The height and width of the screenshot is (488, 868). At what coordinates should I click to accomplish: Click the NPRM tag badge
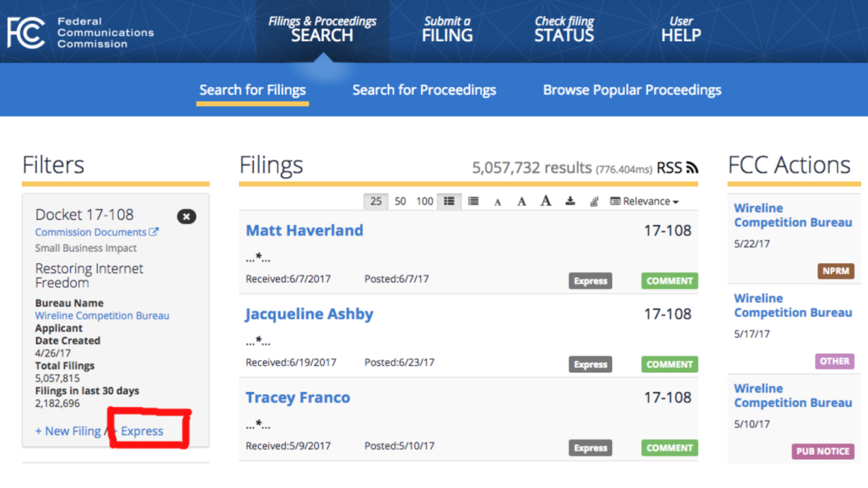tap(836, 271)
